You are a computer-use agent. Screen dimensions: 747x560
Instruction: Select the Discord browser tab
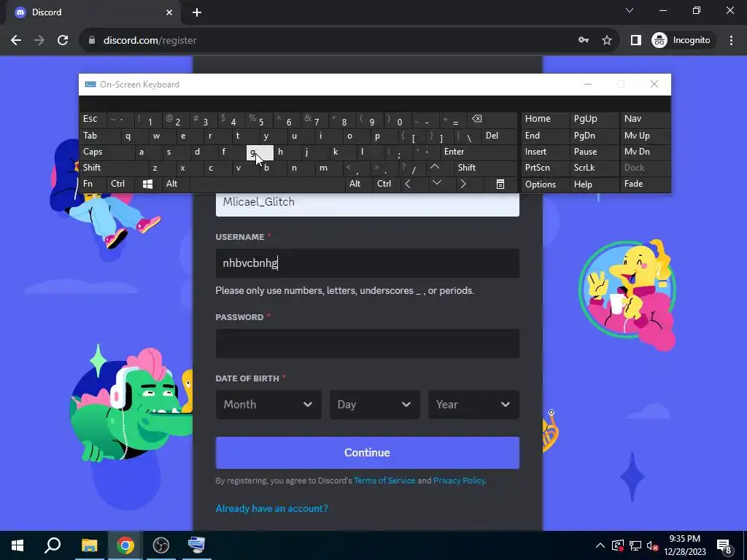pyautogui.click(x=93, y=12)
